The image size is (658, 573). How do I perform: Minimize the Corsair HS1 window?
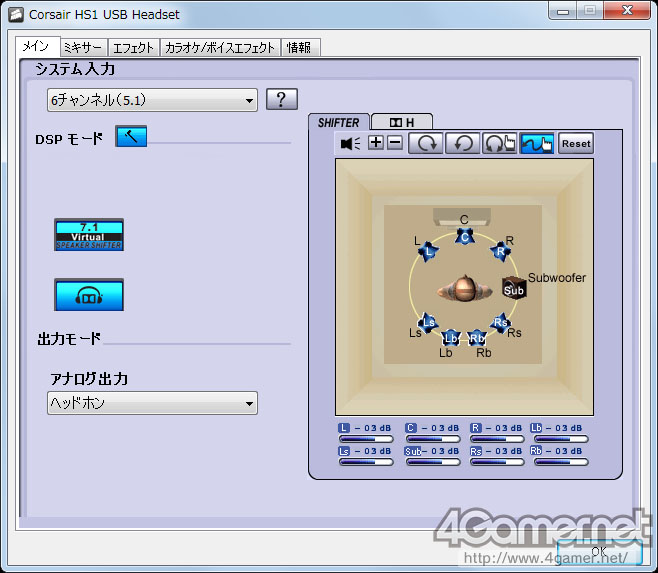(563, 11)
